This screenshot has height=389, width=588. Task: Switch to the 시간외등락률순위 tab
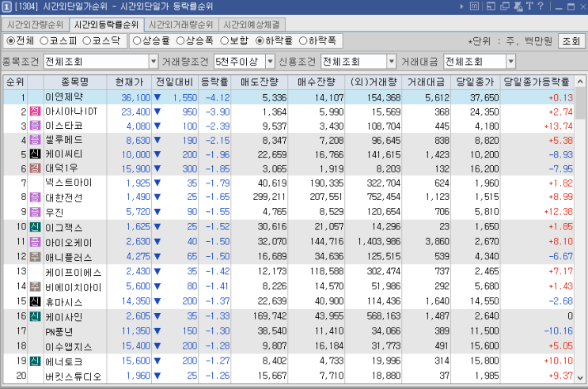pyautogui.click(x=107, y=25)
